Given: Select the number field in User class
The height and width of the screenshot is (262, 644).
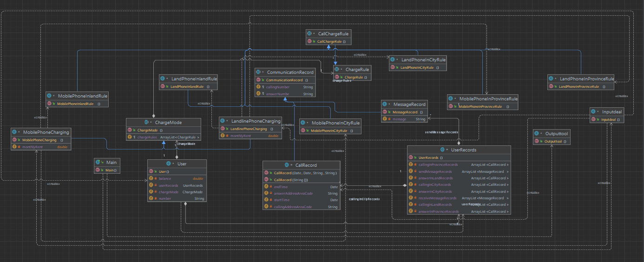Looking at the screenshot, I should 177,198.
